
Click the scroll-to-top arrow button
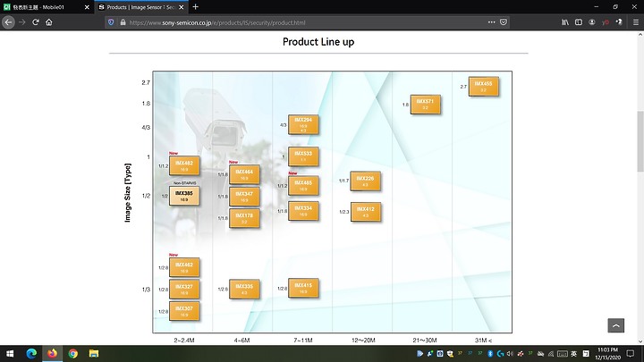pos(615,325)
